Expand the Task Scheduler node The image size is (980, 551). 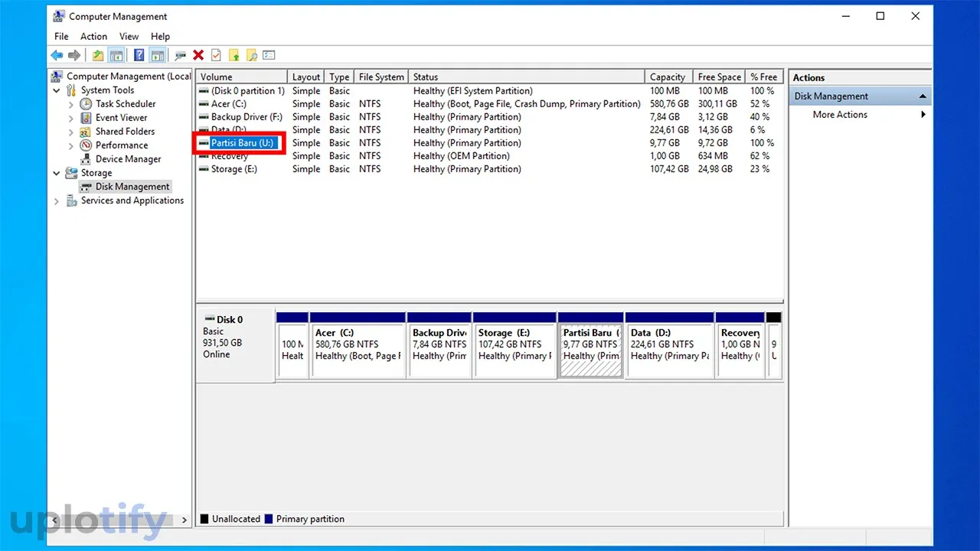[71, 104]
